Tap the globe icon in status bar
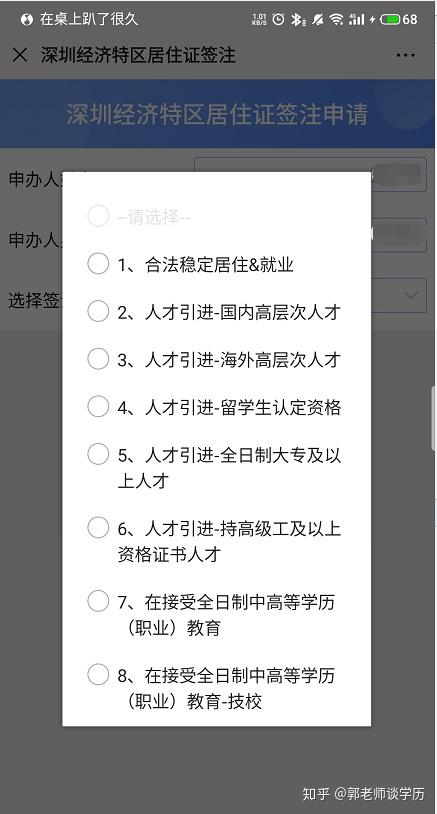This screenshot has width=437, height=814. click(26, 20)
